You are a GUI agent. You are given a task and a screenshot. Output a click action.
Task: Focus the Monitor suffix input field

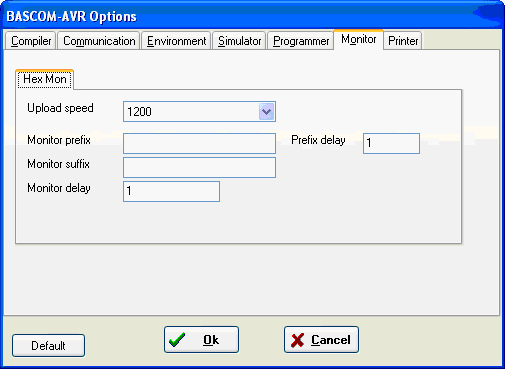tap(199, 167)
